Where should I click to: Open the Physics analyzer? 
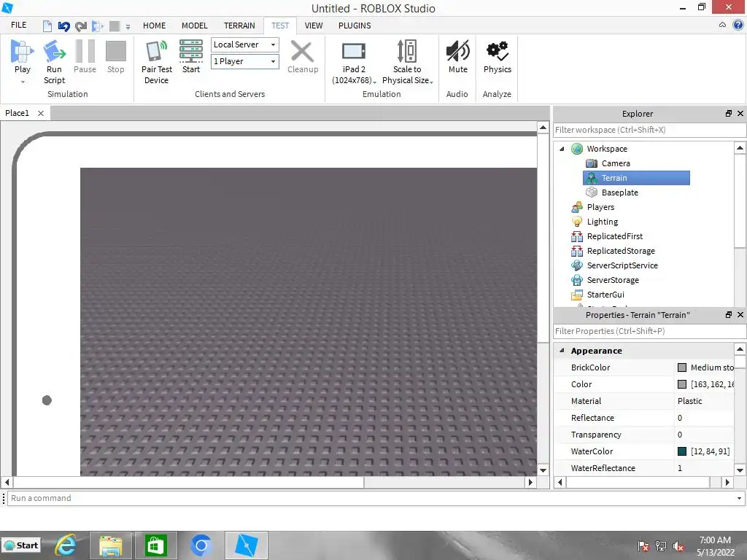(498, 57)
